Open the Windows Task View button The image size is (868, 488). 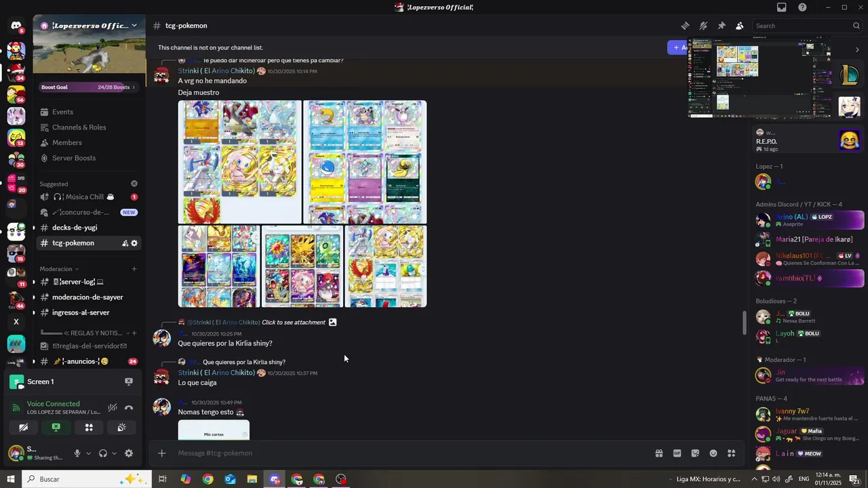point(163,479)
